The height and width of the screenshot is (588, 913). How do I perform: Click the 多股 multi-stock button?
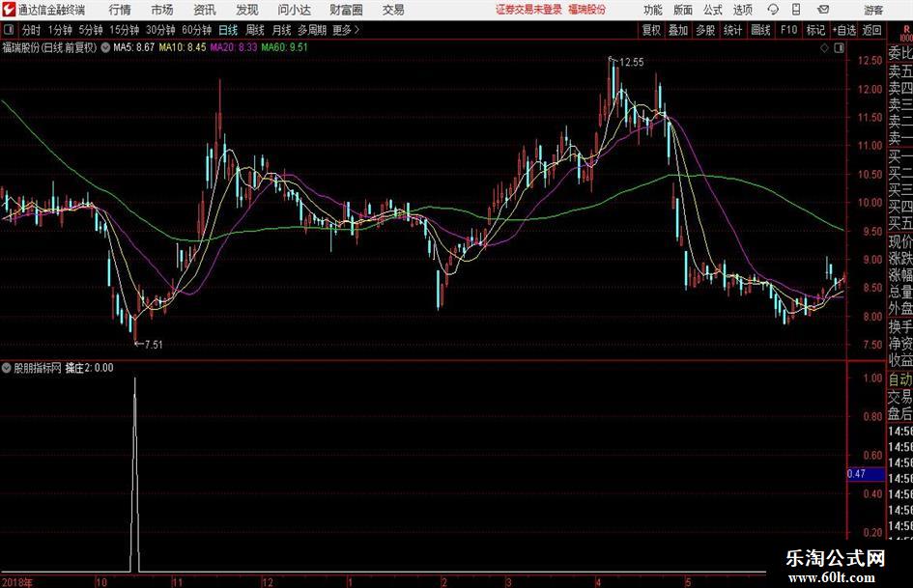point(705,30)
